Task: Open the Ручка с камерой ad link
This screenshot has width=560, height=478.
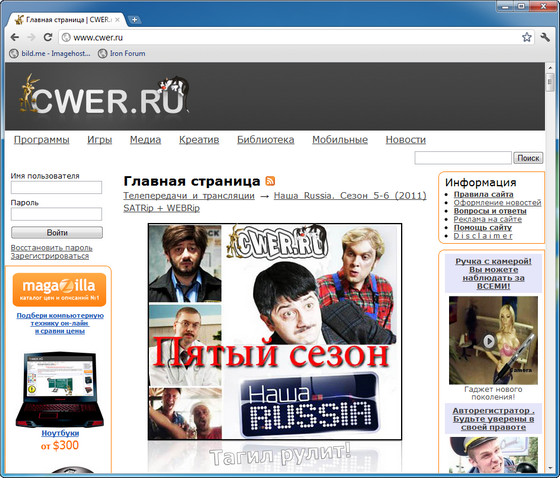Action: pyautogui.click(x=493, y=274)
